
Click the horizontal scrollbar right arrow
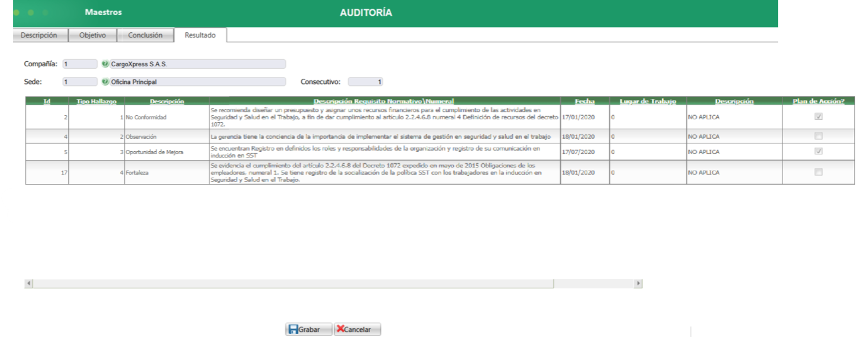(x=638, y=283)
